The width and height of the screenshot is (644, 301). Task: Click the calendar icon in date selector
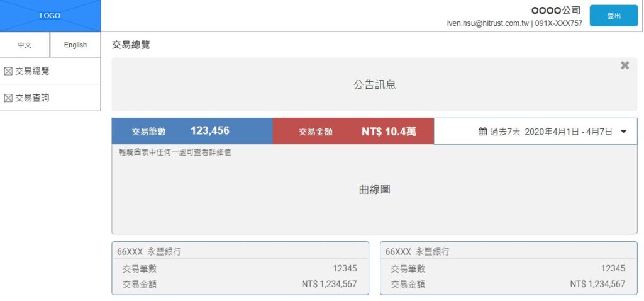pyautogui.click(x=482, y=132)
